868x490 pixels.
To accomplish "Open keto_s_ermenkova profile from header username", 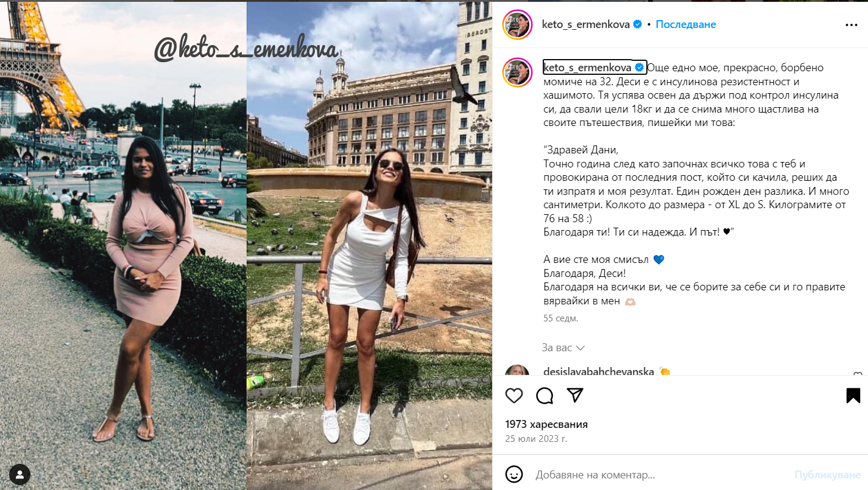I will coord(586,24).
